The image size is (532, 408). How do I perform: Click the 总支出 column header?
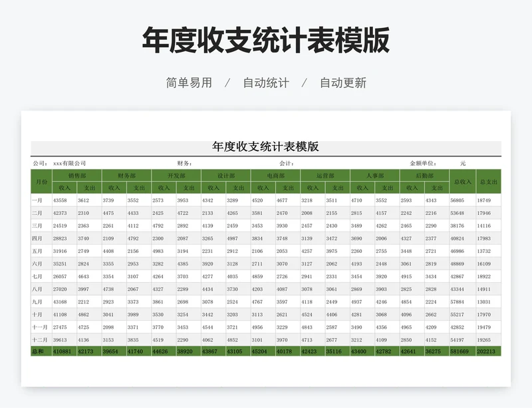pyautogui.click(x=489, y=182)
